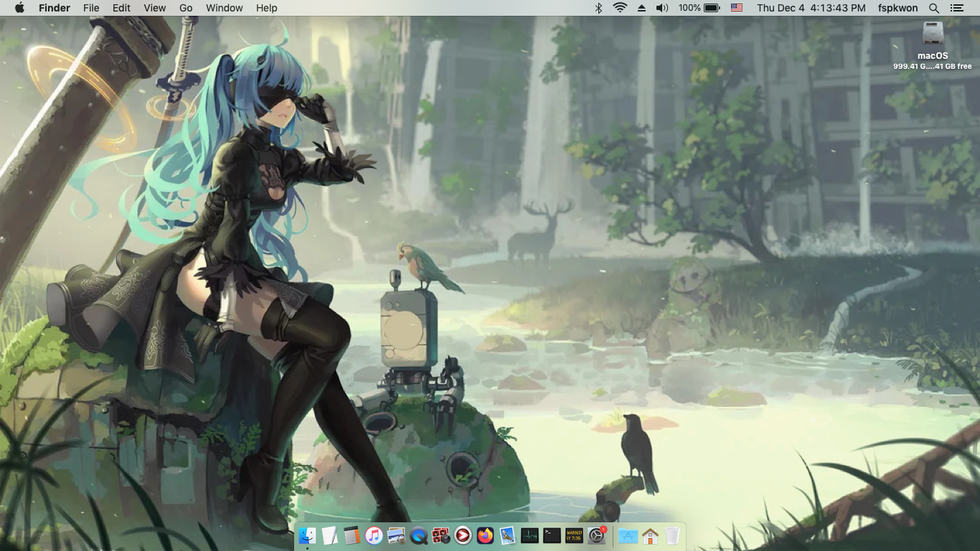
Task: Open the volume control in menu bar
Action: point(661,8)
